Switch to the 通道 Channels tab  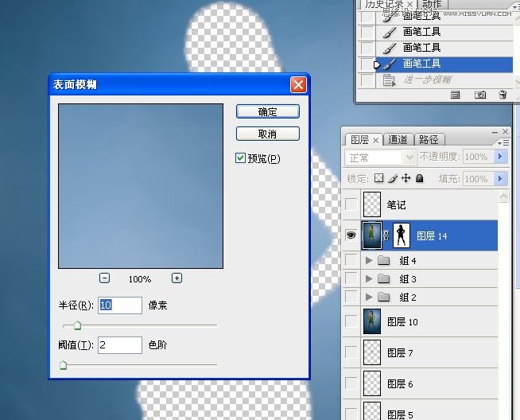[x=398, y=140]
